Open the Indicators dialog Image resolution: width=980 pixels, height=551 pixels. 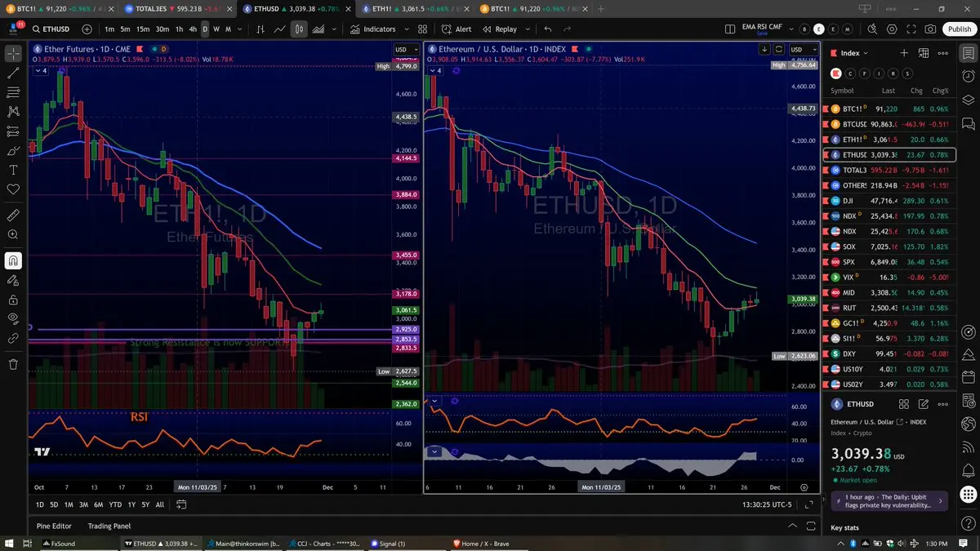(x=372, y=29)
